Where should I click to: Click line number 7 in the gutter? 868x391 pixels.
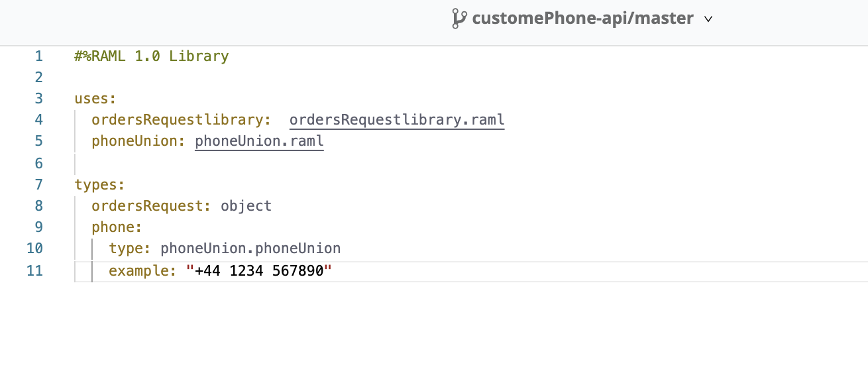tap(38, 184)
